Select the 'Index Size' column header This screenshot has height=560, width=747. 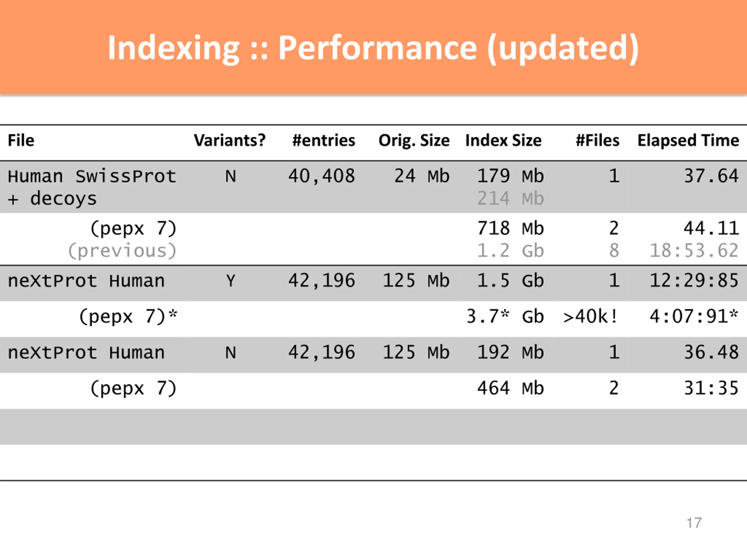504,140
